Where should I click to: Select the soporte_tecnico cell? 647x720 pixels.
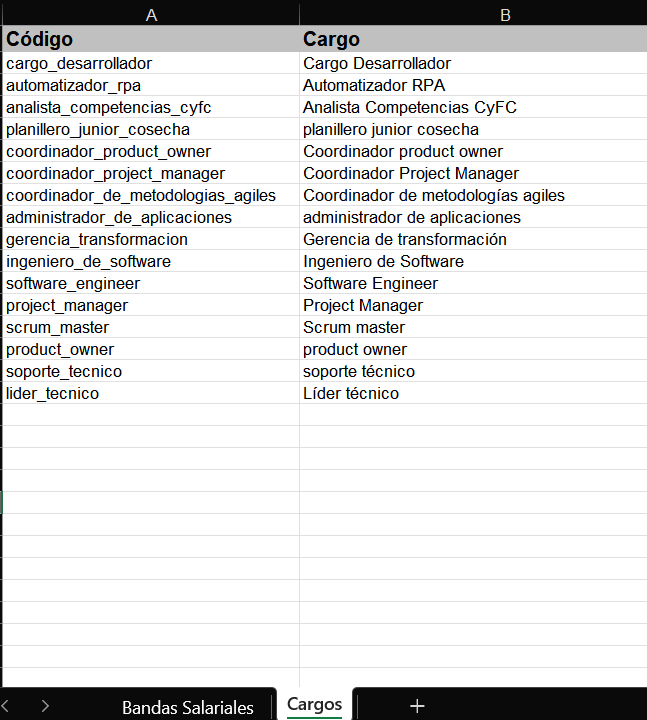(x=151, y=371)
